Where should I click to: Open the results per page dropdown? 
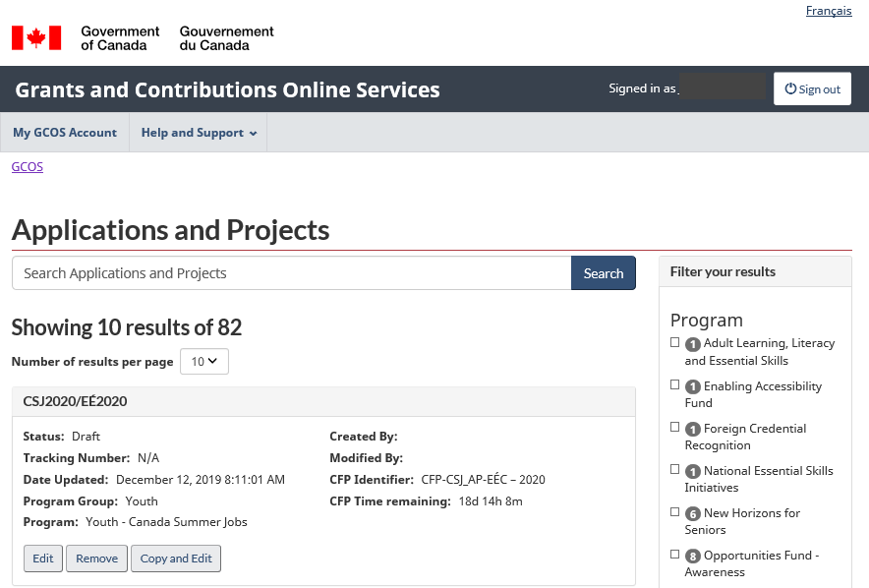point(204,362)
